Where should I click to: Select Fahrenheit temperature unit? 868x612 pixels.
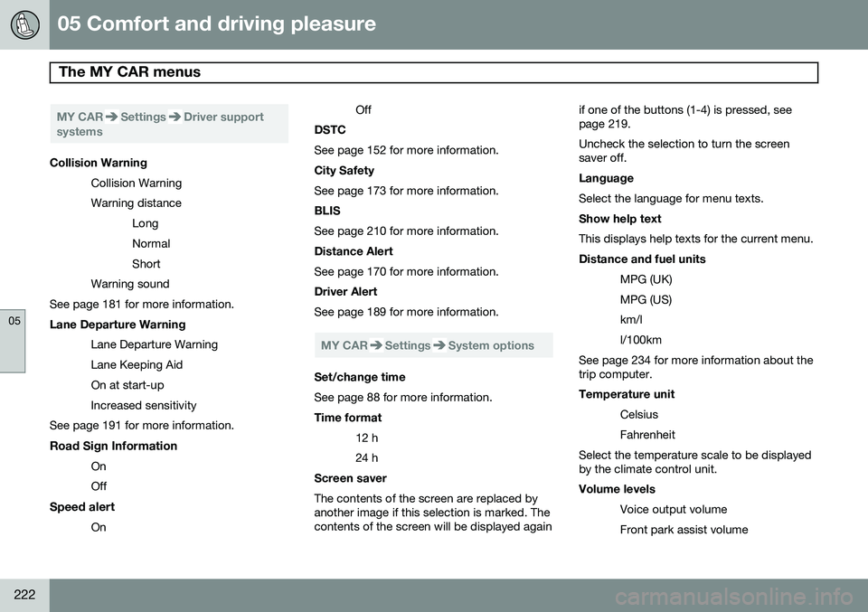point(647,435)
